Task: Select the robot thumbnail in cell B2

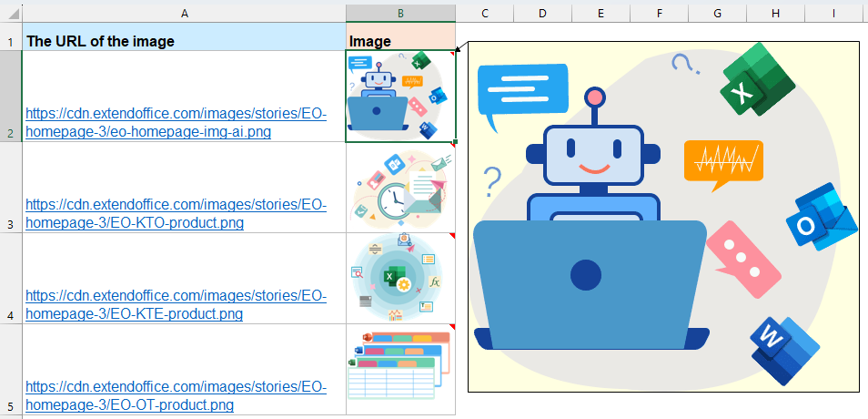Action: [x=400, y=97]
